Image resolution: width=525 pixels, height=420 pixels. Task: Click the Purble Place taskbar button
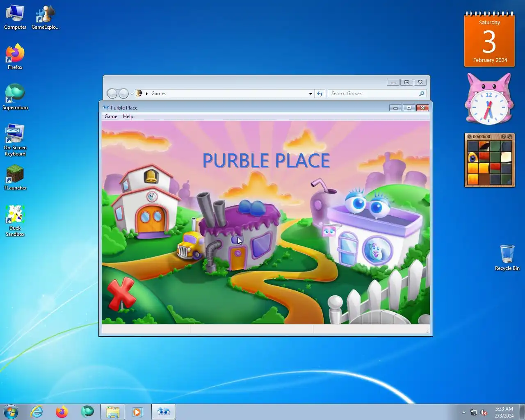164,412
